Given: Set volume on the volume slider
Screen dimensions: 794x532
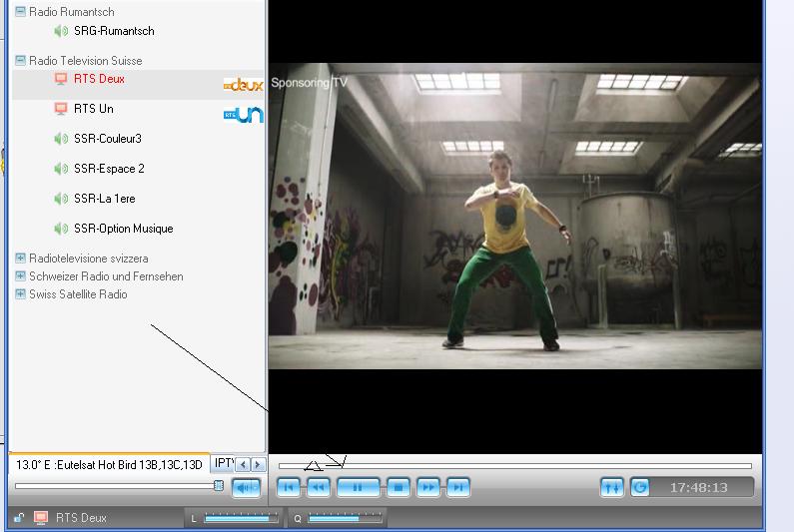Looking at the screenshot, I should [x=120, y=486].
